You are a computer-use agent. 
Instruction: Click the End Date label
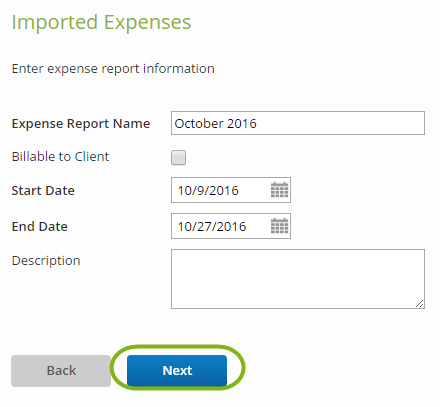40,227
